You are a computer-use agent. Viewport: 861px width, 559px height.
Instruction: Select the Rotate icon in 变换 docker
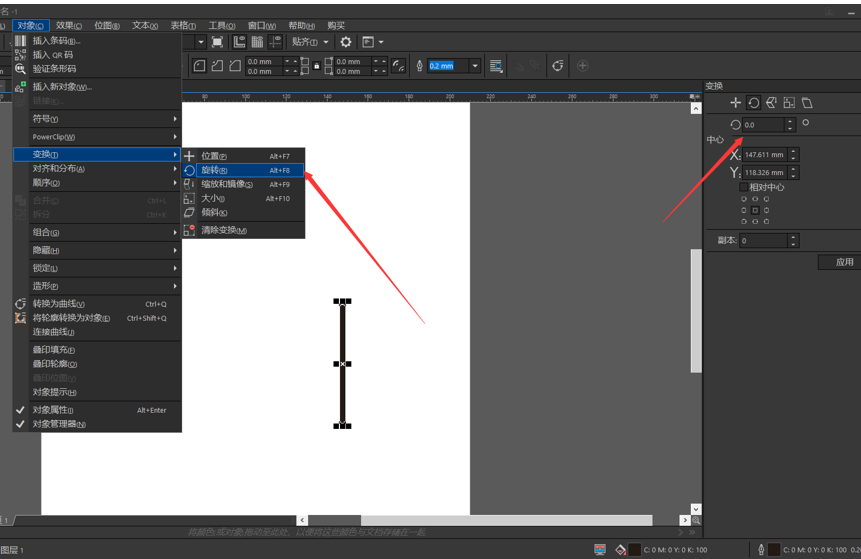point(754,103)
